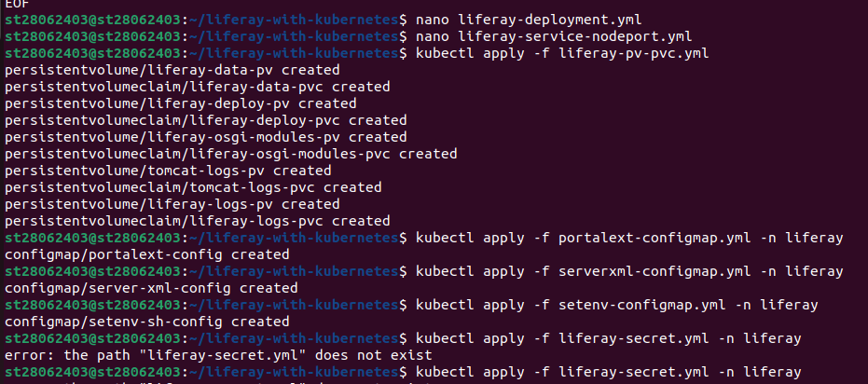
Task: Select 'persistentvolume/liferay-osgi-modules-pv created' line
Action: click(205, 137)
